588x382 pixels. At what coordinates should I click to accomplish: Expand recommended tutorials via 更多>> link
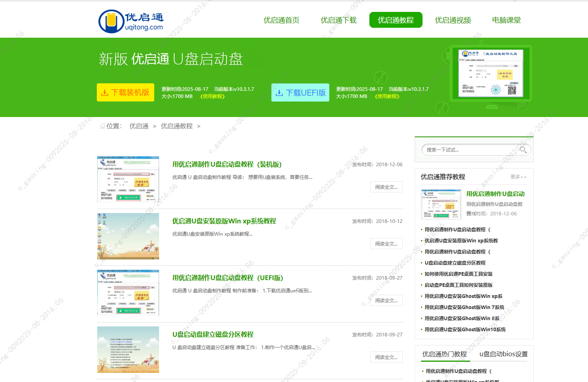coord(518,177)
